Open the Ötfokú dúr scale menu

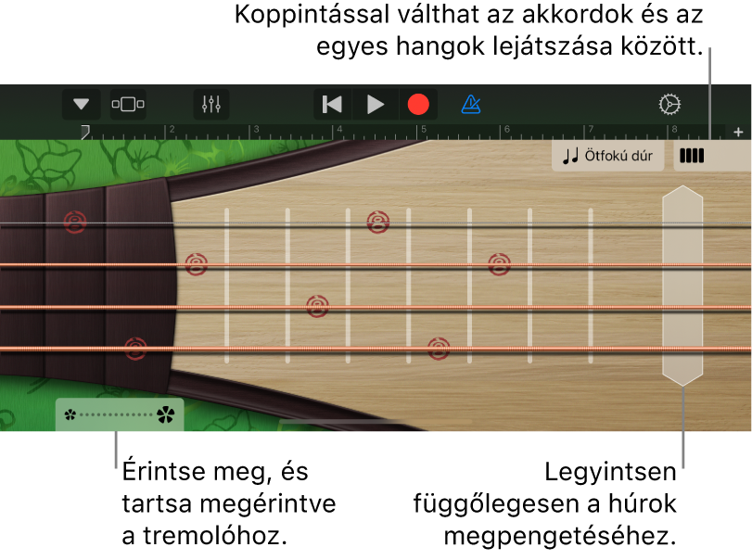pyautogui.click(x=607, y=156)
